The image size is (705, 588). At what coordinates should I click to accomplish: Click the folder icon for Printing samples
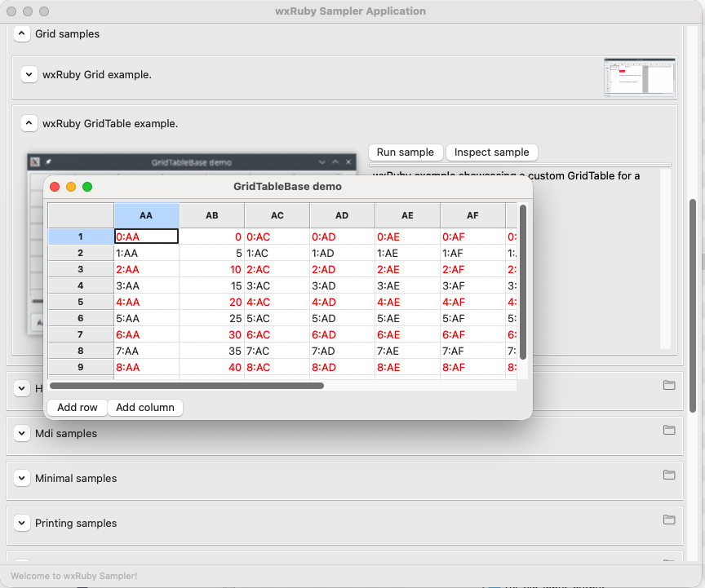669,519
